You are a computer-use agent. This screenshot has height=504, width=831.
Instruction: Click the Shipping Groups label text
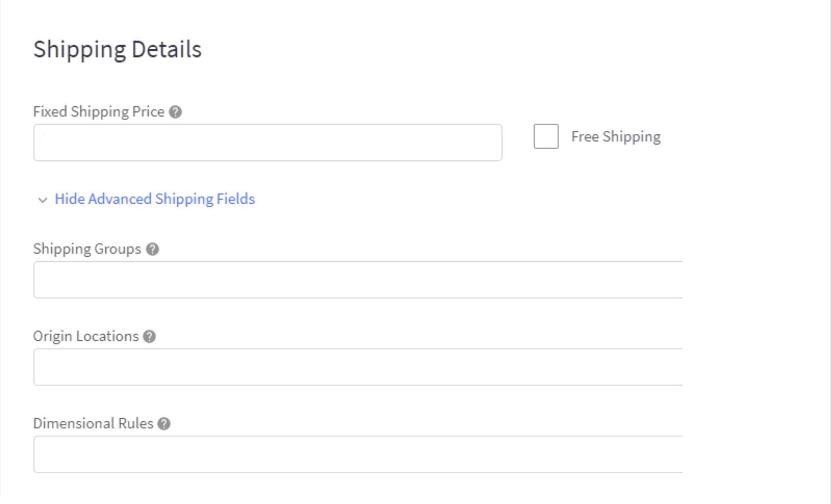tap(87, 249)
